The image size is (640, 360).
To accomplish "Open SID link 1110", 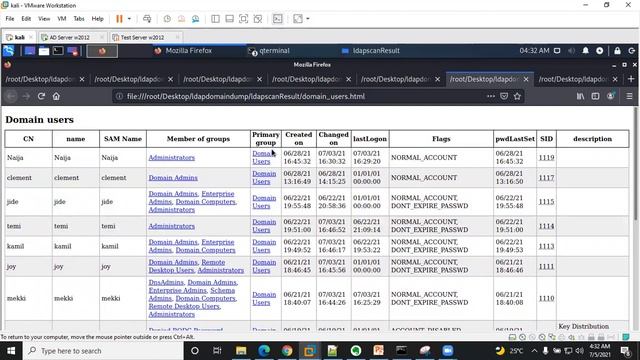I will click(x=546, y=298).
